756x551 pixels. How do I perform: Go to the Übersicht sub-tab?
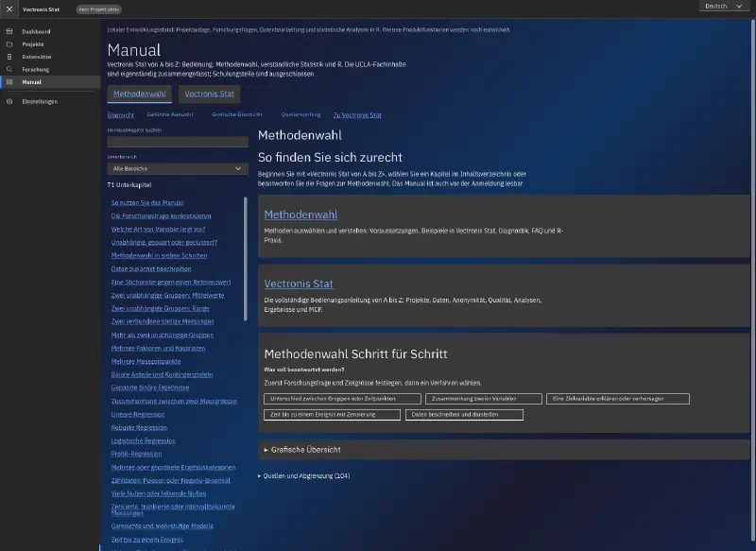point(121,115)
